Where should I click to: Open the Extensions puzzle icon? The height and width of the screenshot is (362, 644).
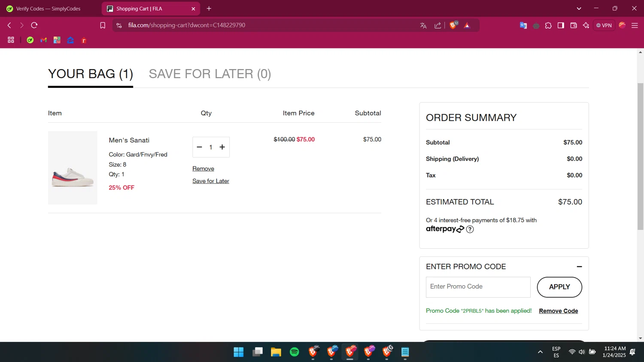pos(548,25)
